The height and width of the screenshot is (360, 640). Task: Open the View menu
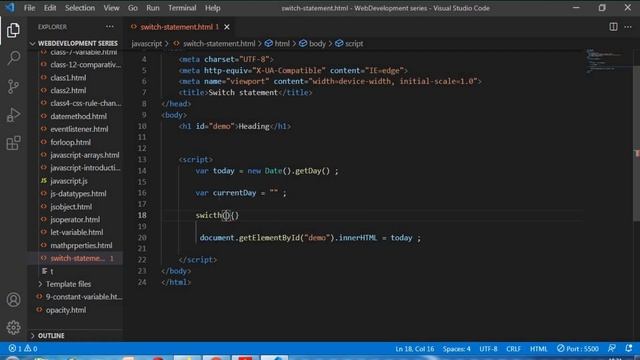(111, 8)
